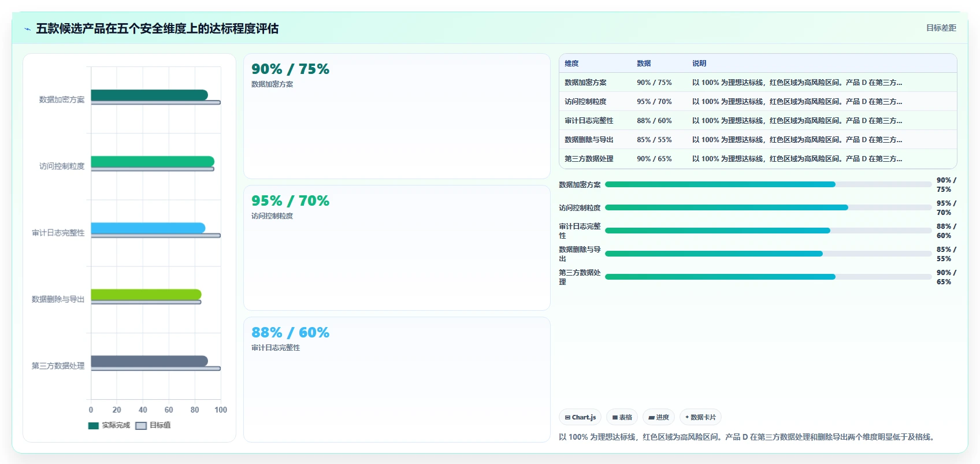Screen dimensions: 980x464
Task: Click the lime green 数据删除与导出 chart bar
Action: pos(146,295)
